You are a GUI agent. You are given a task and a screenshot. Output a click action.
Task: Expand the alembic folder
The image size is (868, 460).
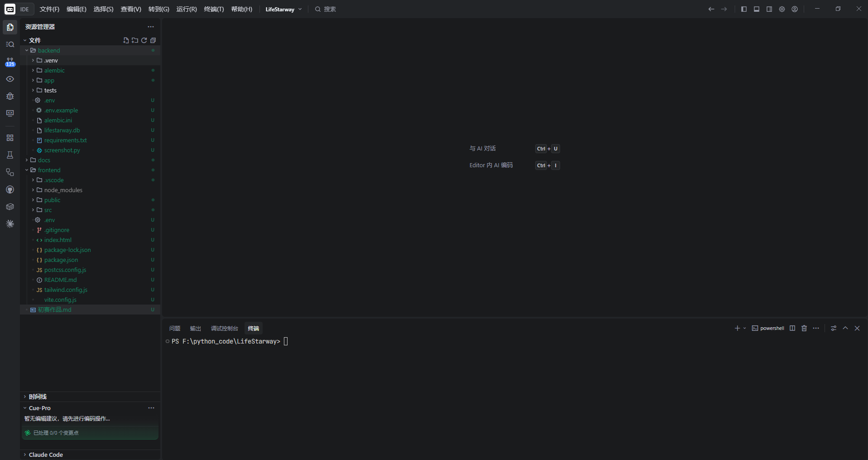pos(91,70)
